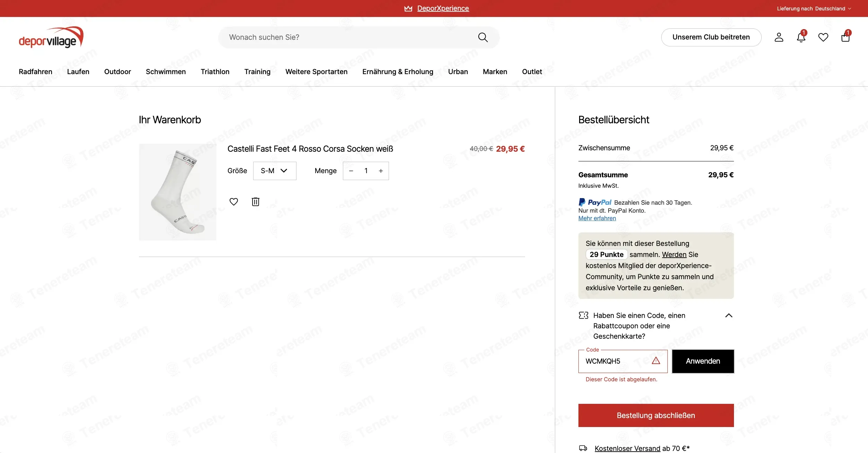This screenshot has width=868, height=453.
Task: Click the PayPal logo
Action: pos(595,202)
